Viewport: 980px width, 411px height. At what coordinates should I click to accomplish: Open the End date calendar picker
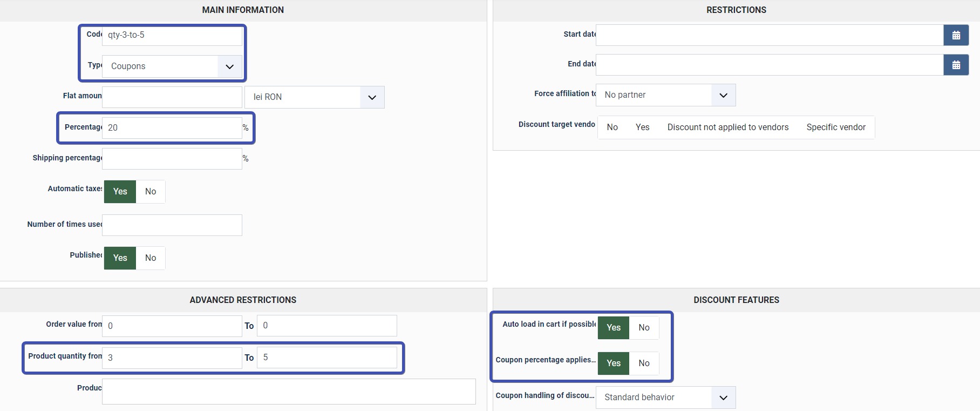(x=956, y=65)
